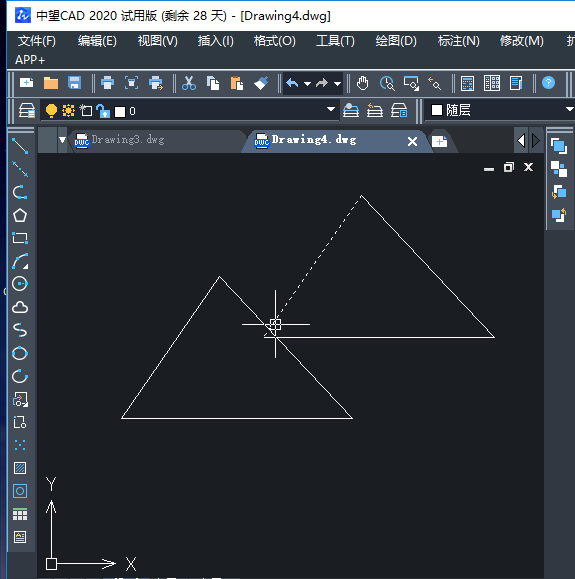Open the Layer Properties Manager

tap(27, 110)
